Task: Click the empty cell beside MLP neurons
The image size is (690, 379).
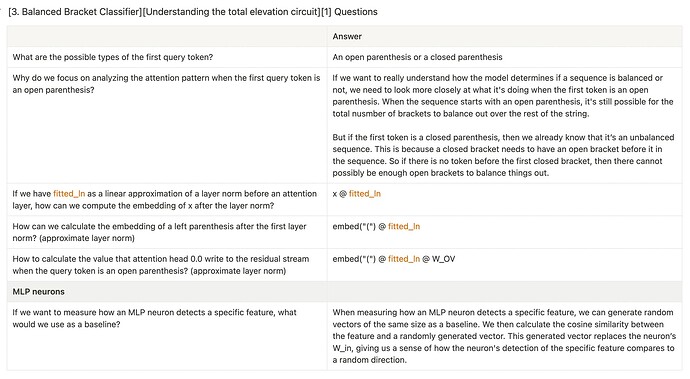Action: pyautogui.click(x=505, y=292)
